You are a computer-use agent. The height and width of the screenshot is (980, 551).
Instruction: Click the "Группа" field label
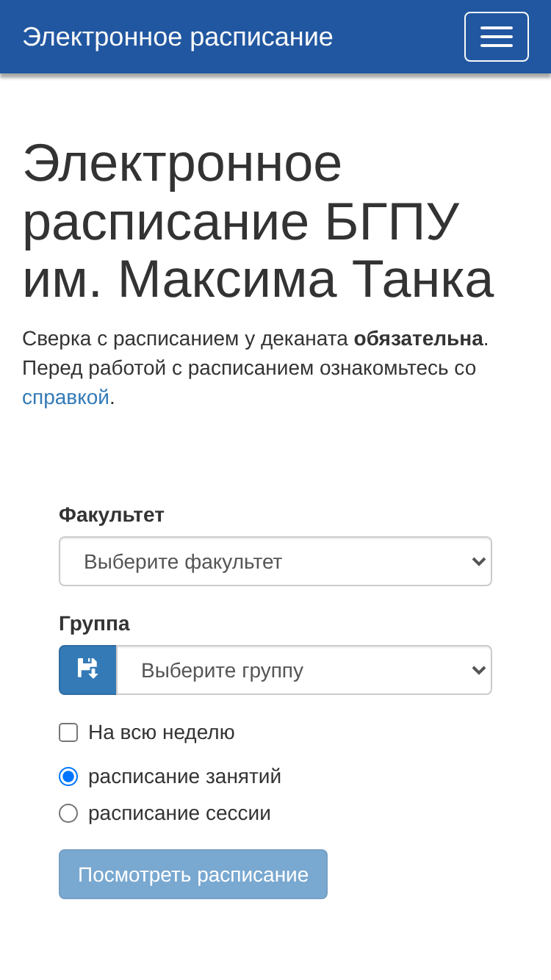click(94, 624)
